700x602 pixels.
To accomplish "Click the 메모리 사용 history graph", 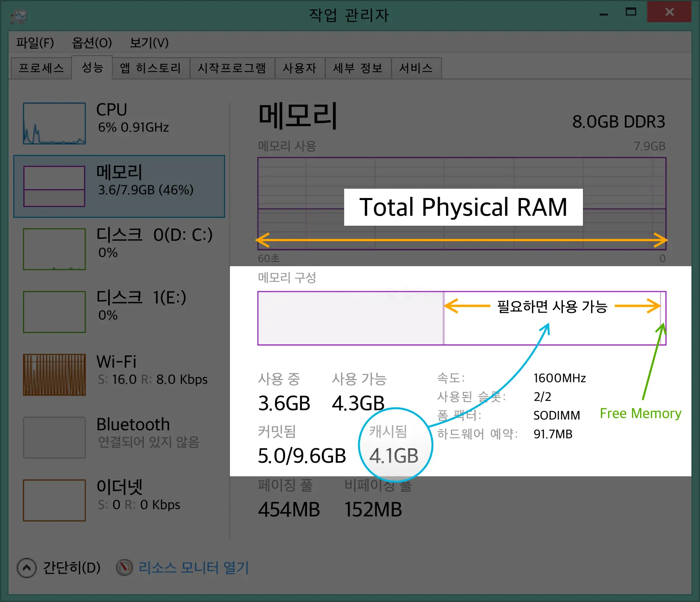I will 462,204.
